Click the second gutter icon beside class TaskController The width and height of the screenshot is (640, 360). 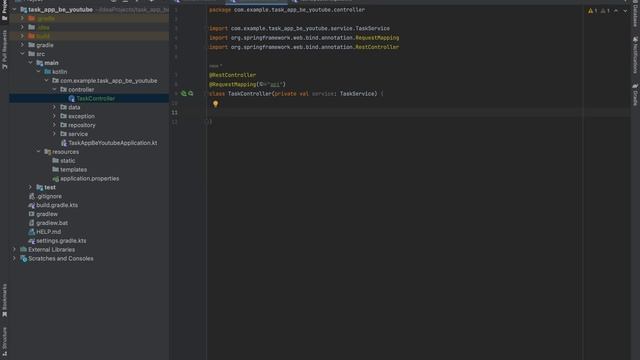(191, 93)
